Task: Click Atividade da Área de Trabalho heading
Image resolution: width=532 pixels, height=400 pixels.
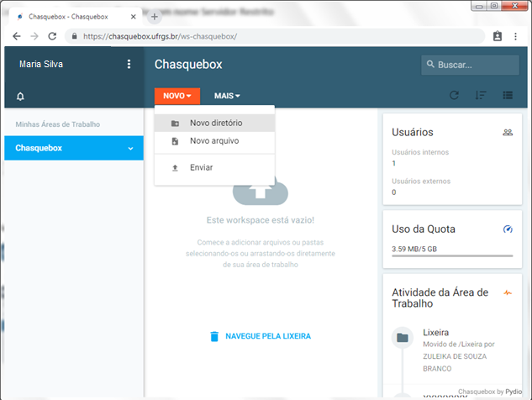Action: point(440,297)
